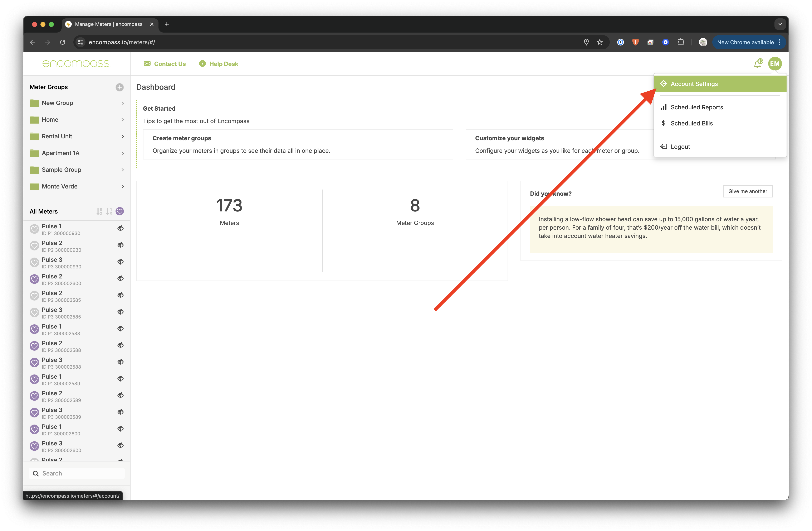Toggle the favorites filter heart in All Meters
Viewport: 812px width, 531px height.
(120, 211)
